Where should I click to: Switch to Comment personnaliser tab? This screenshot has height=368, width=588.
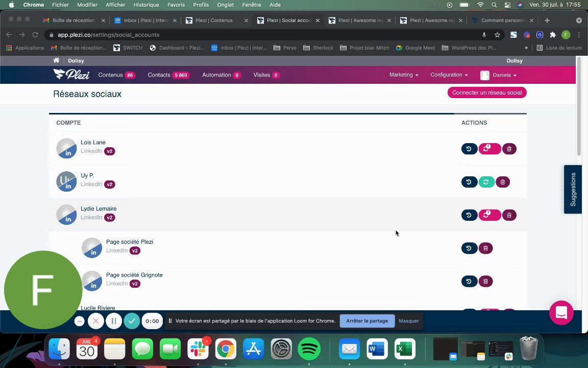click(503, 20)
